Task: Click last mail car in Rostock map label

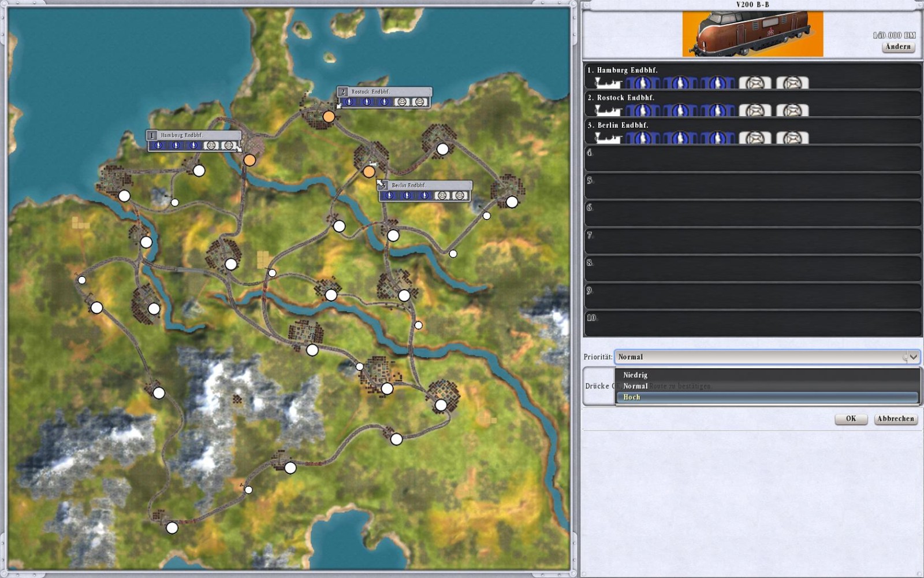Action: pos(420,102)
